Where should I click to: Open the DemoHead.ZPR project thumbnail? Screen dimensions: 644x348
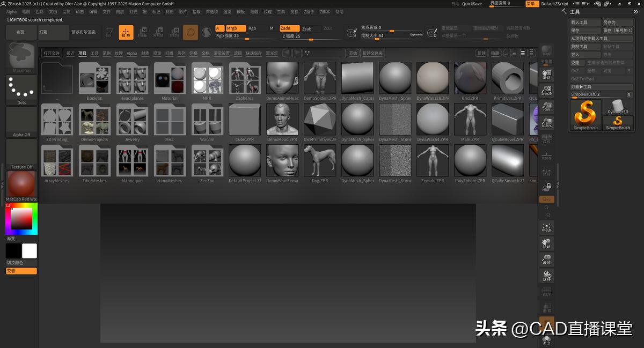(282, 119)
